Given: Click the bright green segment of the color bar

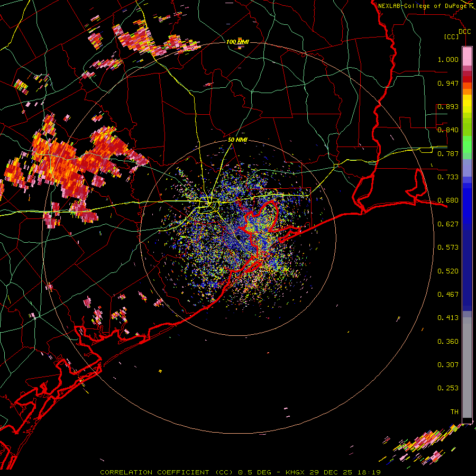Looking at the screenshot, I should [467, 144].
